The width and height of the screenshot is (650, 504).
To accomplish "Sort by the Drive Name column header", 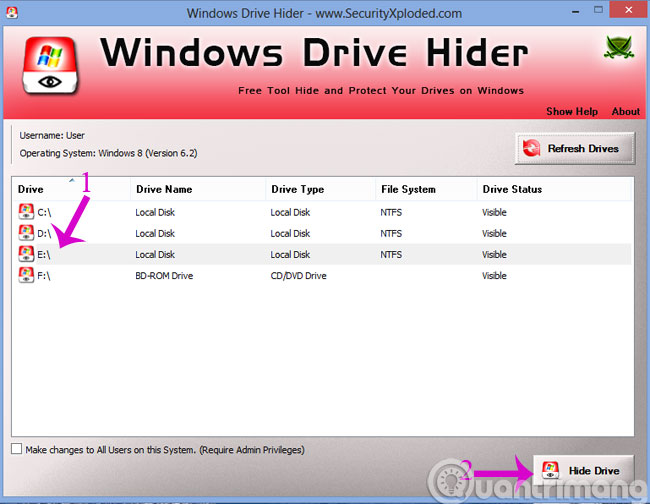I will click(198, 189).
